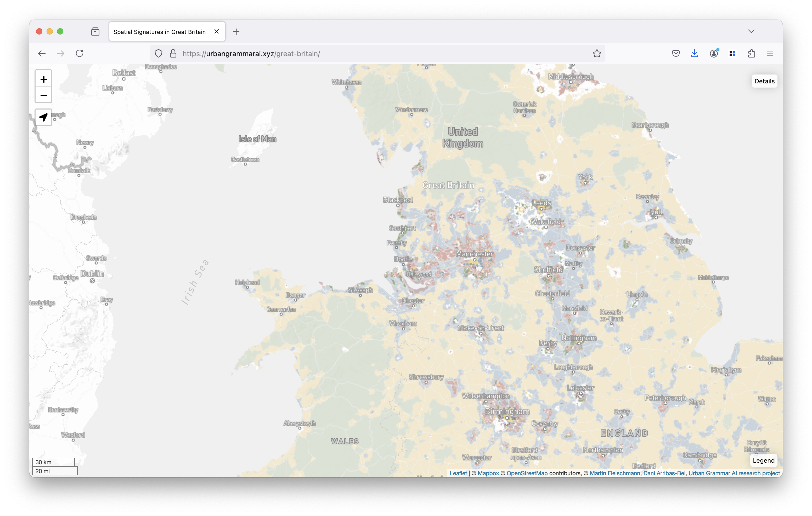
Task: Open a new browser tab
Action: [236, 32]
